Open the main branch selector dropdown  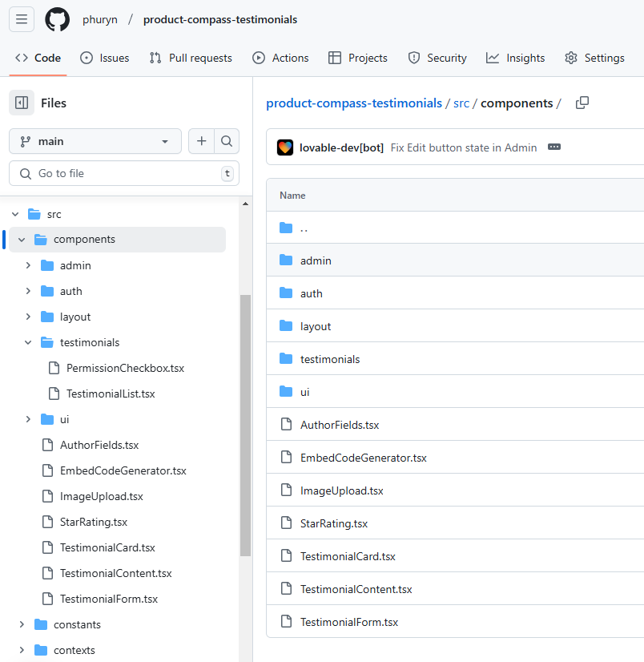(x=95, y=140)
